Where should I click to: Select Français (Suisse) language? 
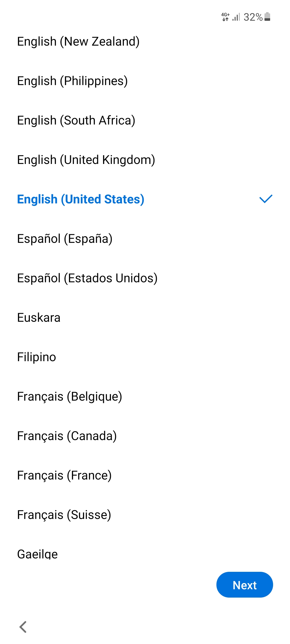145,515
